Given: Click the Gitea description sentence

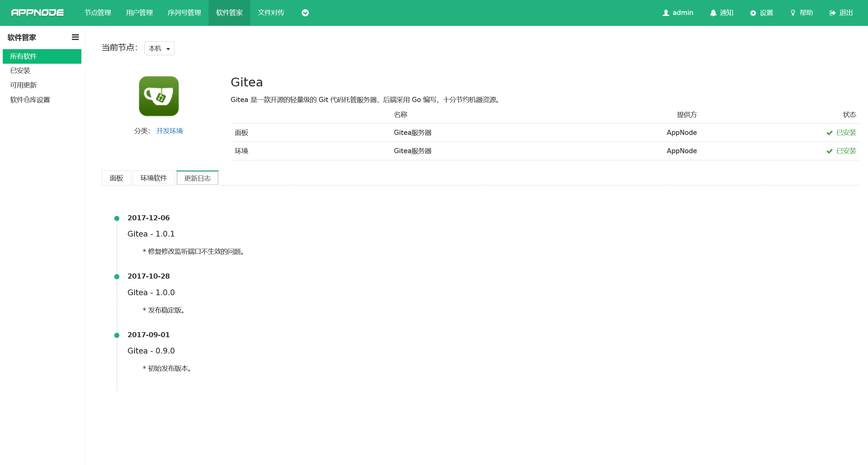Looking at the screenshot, I should point(366,100).
